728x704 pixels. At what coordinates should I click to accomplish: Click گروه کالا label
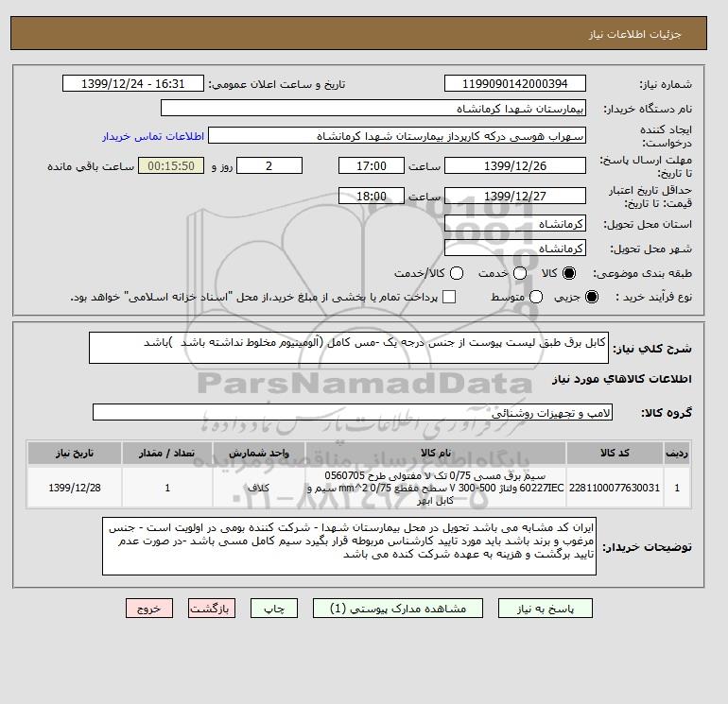667,413
